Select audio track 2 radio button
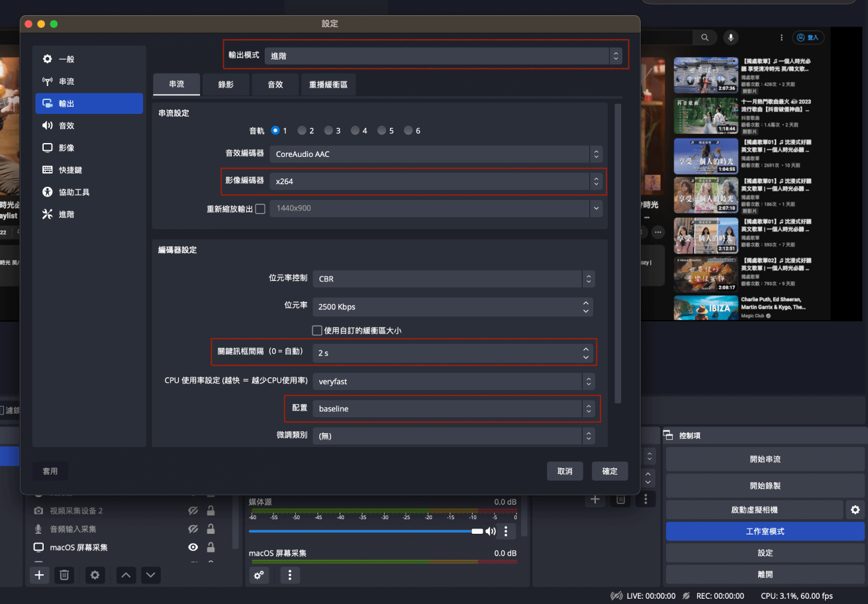 303,131
